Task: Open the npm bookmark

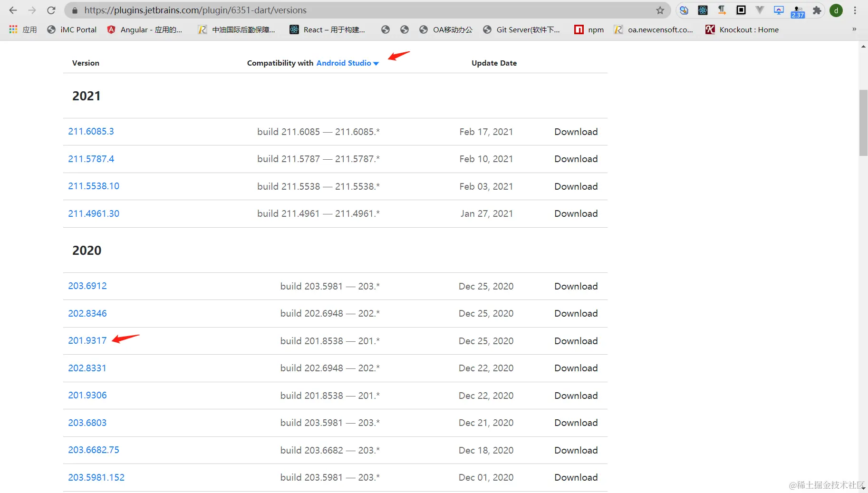Action: tap(589, 29)
